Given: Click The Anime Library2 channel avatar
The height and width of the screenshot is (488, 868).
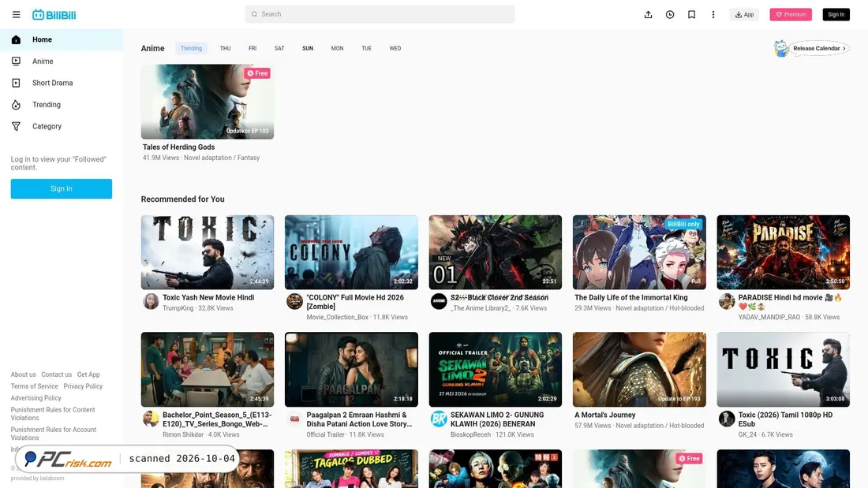Looking at the screenshot, I should coord(439,301).
